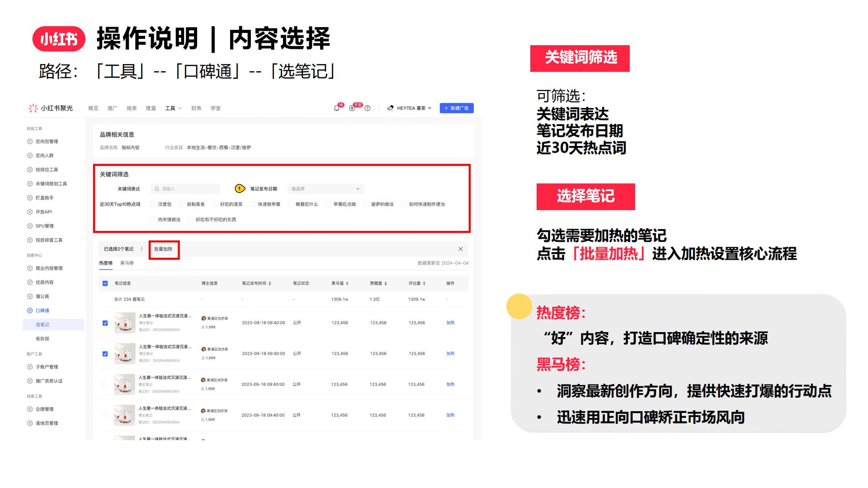Check the 汉堡包 hot keyword checkbox
The image size is (868, 488).
coord(153,204)
